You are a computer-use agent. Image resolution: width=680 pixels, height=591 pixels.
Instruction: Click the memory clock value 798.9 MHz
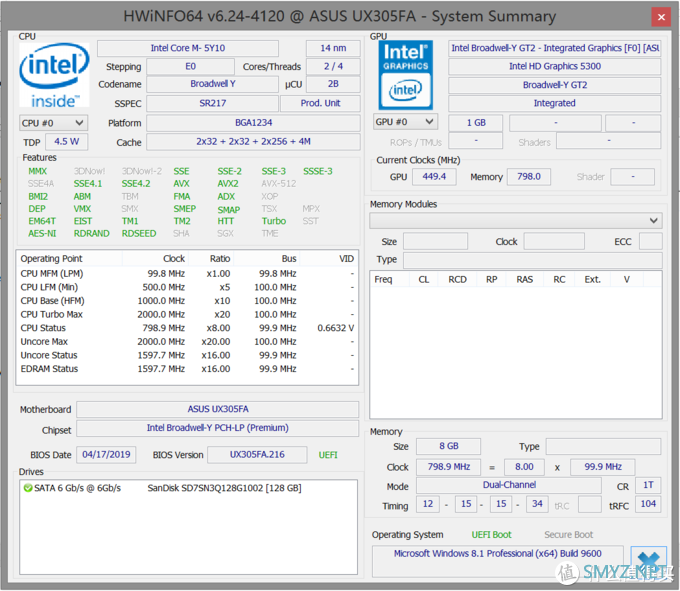click(x=448, y=467)
